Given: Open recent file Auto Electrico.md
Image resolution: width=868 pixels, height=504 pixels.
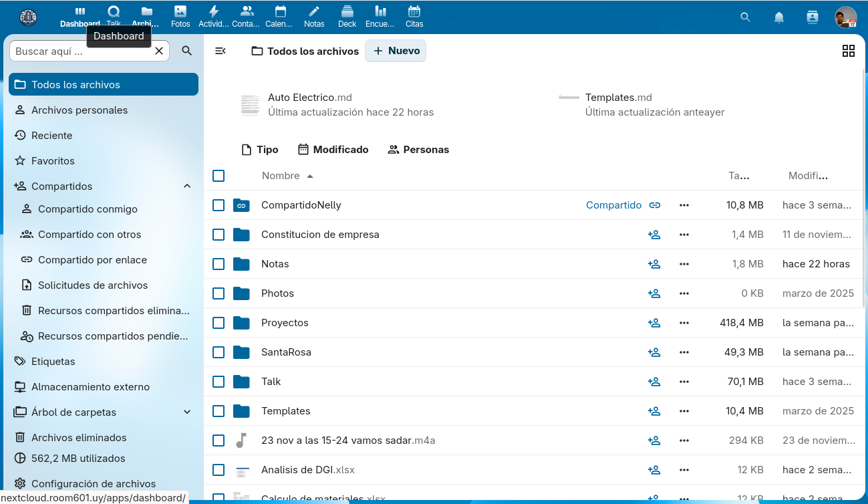Looking at the screenshot, I should (x=337, y=105).
